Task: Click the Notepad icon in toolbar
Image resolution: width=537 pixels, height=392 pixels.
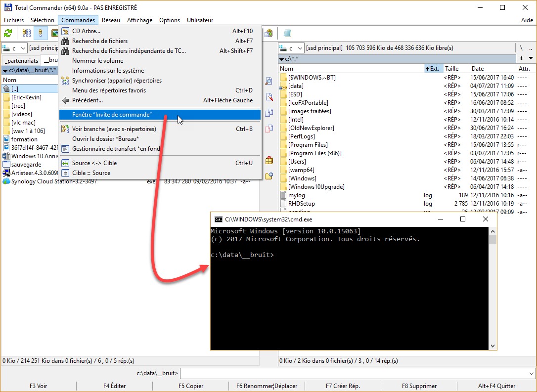Action: click(x=287, y=33)
